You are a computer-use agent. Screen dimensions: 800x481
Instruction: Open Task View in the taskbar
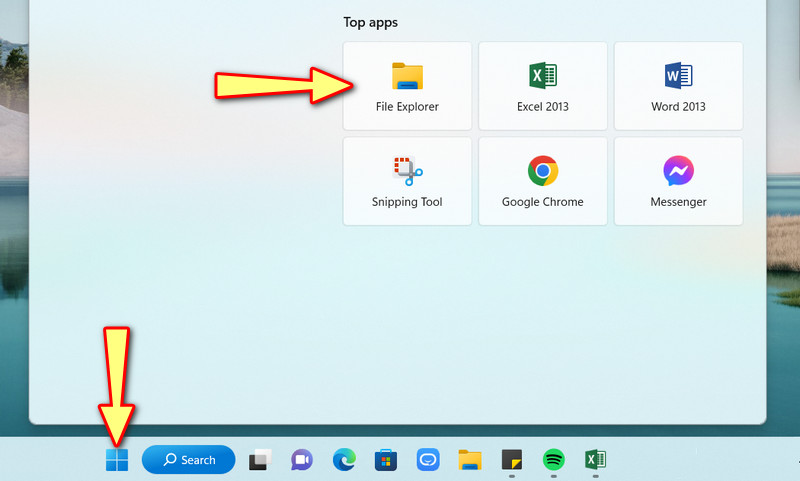click(x=260, y=460)
